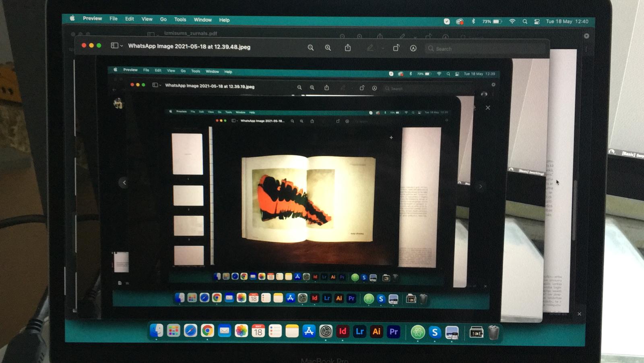Click the window title 'WhatsApp Image 2021-05-18 at 12.39.48.jpeg'
The height and width of the screenshot is (363, 644).
click(189, 47)
